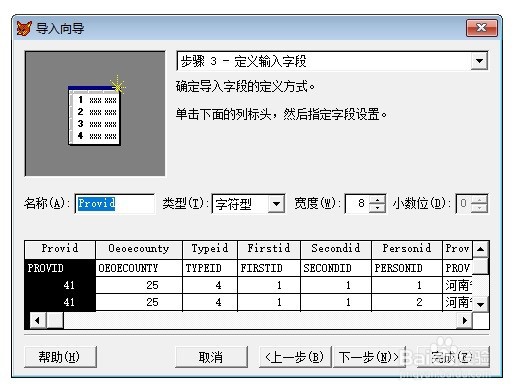Viewport: 520px width, 392px height.
Task: Close the 导入向导 dialog
Action: 482,28
